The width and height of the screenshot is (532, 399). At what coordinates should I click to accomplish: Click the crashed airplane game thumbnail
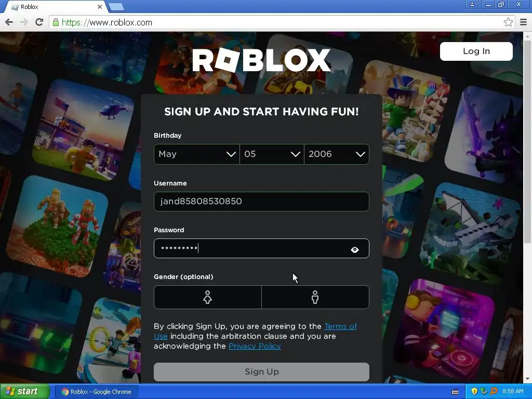(x=470, y=234)
